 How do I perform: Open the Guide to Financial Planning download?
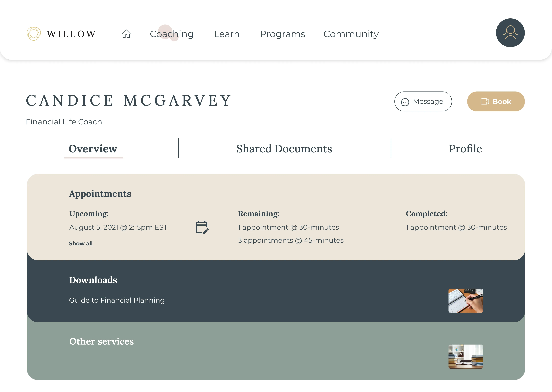[x=117, y=300]
